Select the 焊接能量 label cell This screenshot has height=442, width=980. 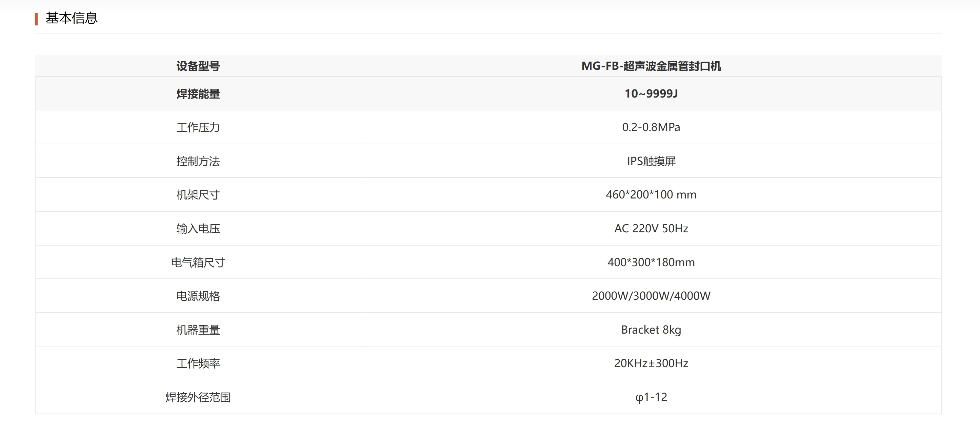(x=198, y=94)
